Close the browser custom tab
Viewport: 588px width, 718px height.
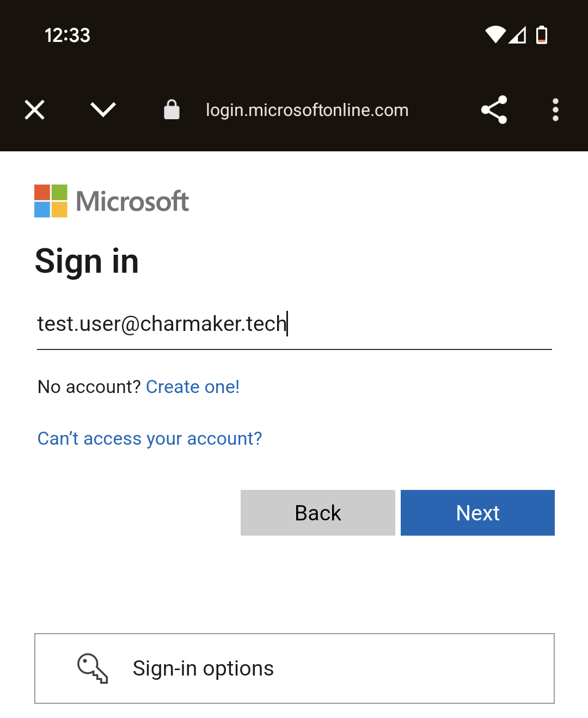(x=35, y=110)
